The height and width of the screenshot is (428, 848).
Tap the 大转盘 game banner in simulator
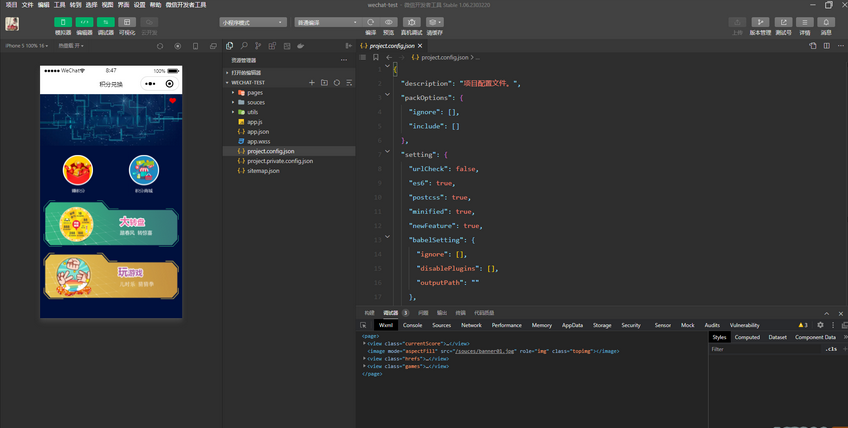pyautogui.click(x=111, y=224)
